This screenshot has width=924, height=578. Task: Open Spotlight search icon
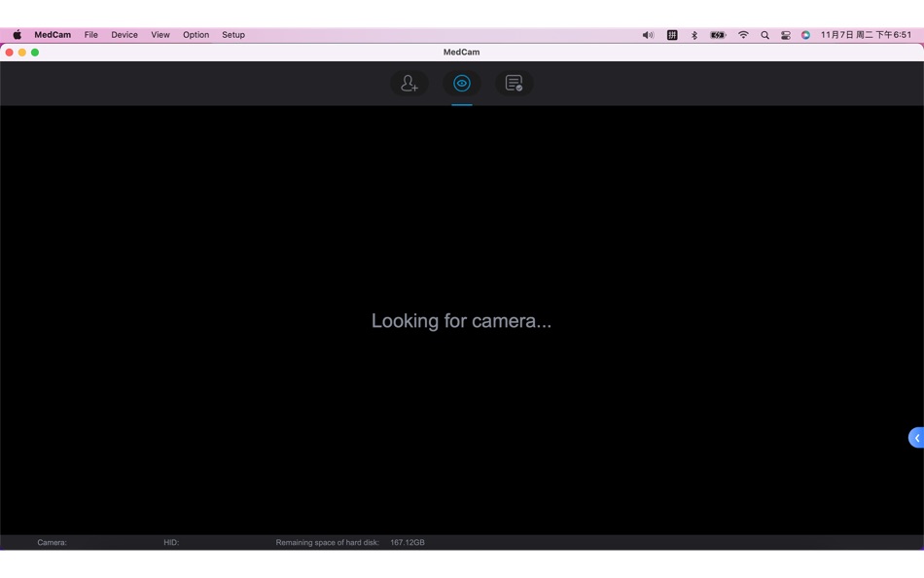(764, 35)
